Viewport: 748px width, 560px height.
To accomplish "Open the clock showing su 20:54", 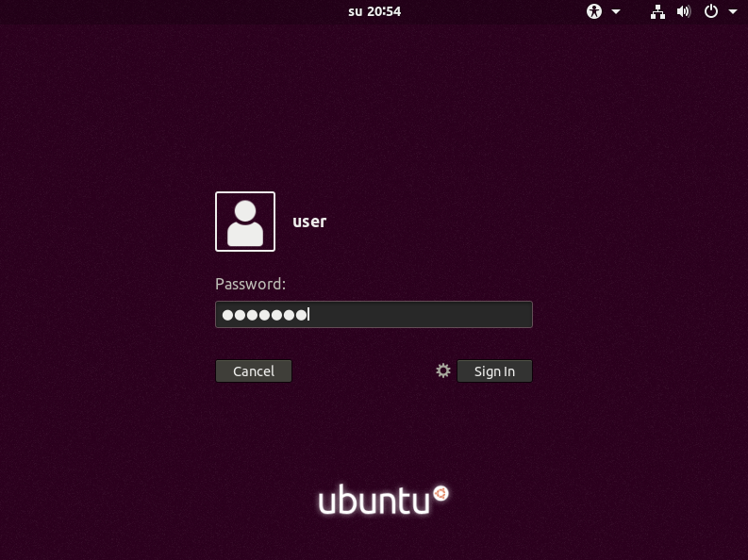I will [374, 11].
